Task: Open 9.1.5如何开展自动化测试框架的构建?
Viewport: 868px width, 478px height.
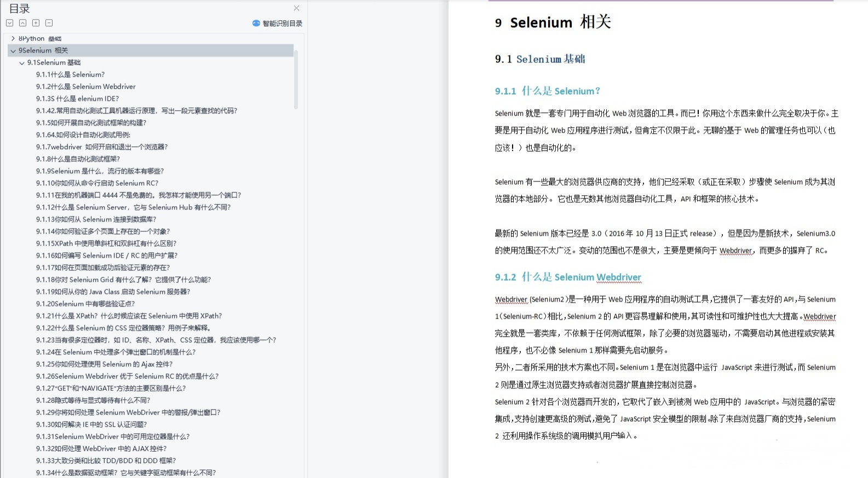Action: pos(91,123)
